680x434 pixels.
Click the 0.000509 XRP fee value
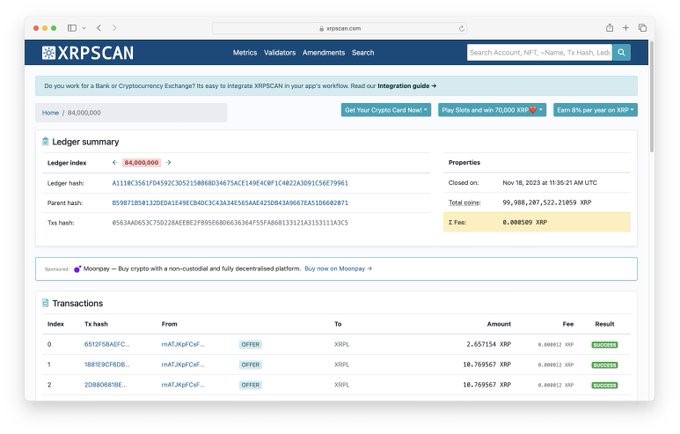525,222
